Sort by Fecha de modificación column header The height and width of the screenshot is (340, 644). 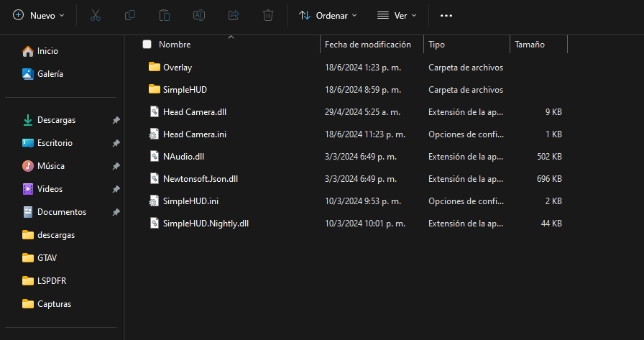[x=368, y=45]
